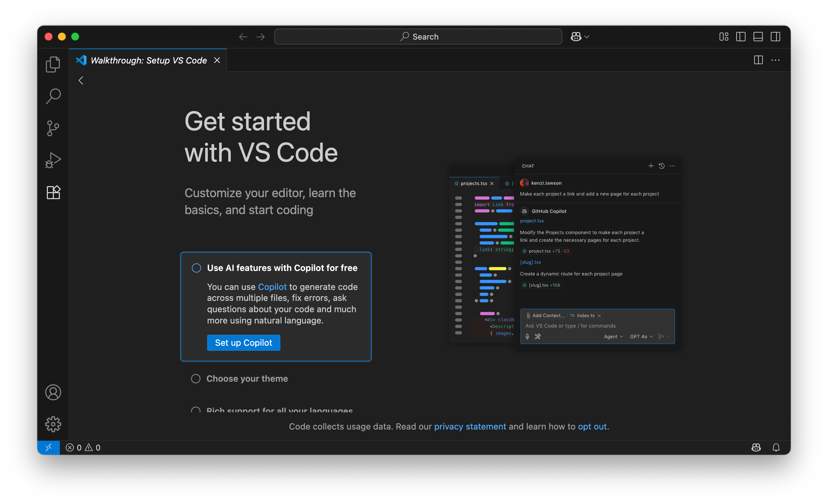Toggle the bottom panel
828x504 pixels.
point(758,37)
